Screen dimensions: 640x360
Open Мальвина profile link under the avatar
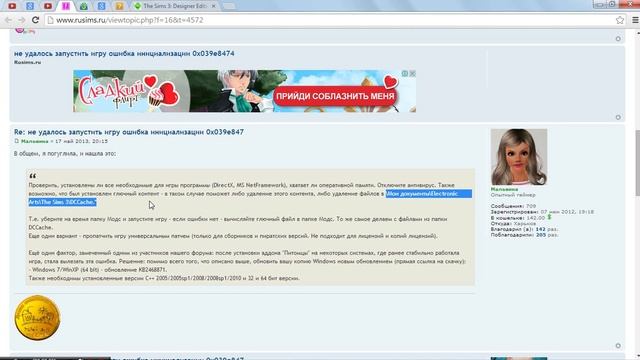[504, 189]
